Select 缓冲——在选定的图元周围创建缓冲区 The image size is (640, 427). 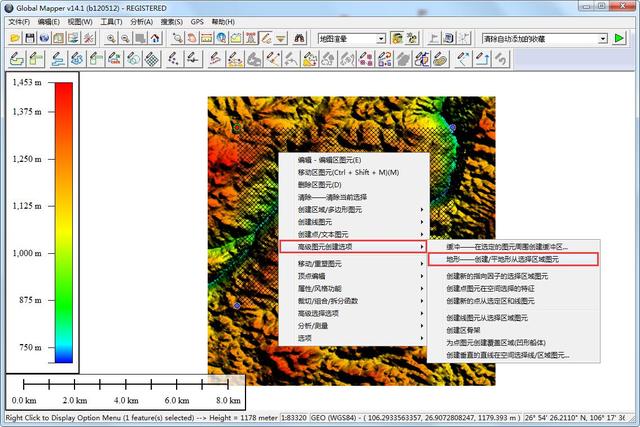(x=513, y=247)
